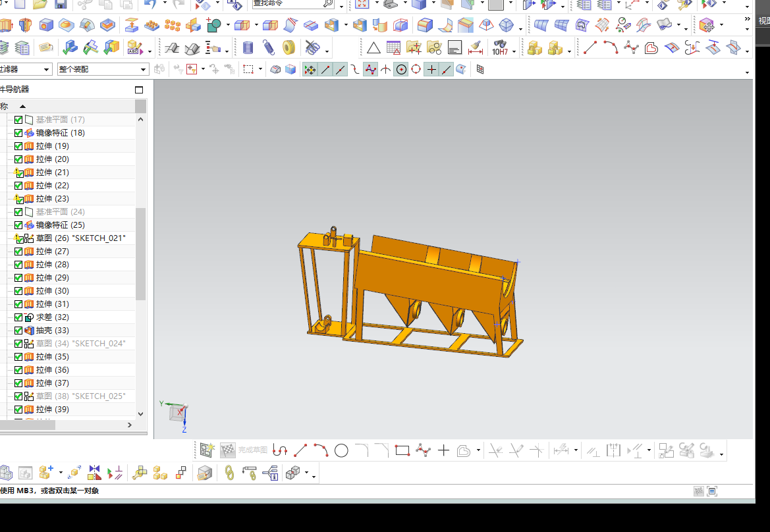Click the Save floppy disk icon
This screenshot has height=532, width=770.
(x=61, y=5)
